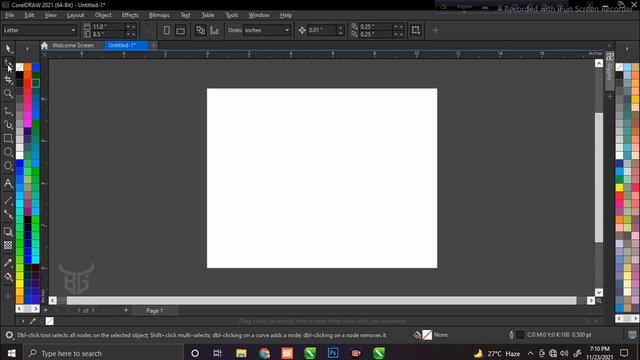Click the nudge distance 0.01 field
Image resolution: width=640 pixels, height=360 pixels.
pos(322,30)
